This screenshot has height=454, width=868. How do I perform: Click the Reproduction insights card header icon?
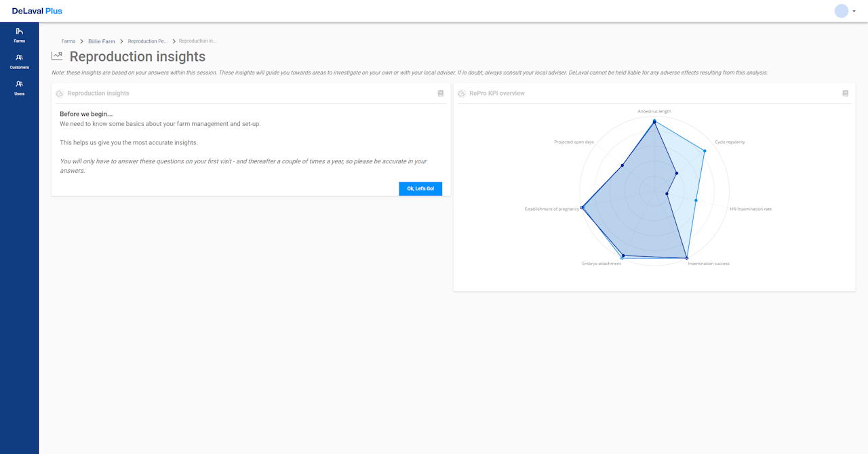(60, 94)
